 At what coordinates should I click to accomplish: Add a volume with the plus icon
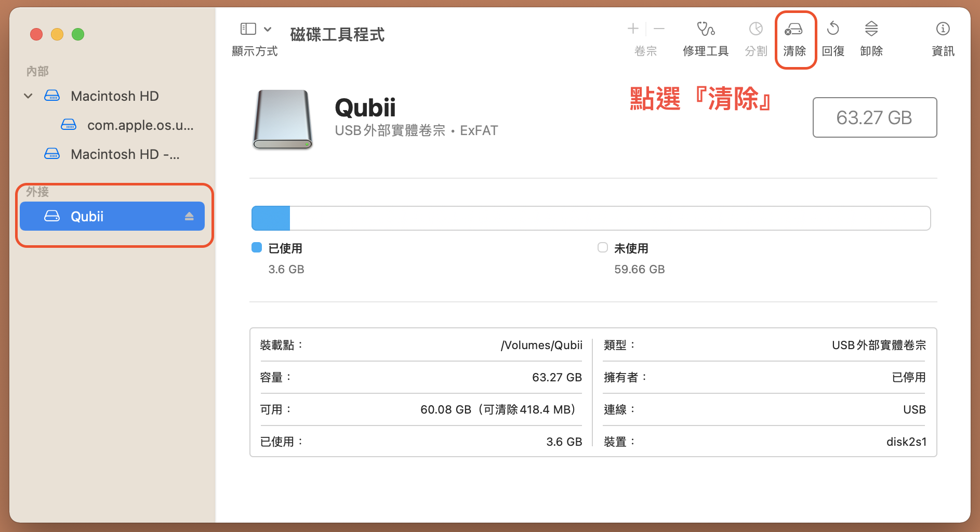point(633,29)
